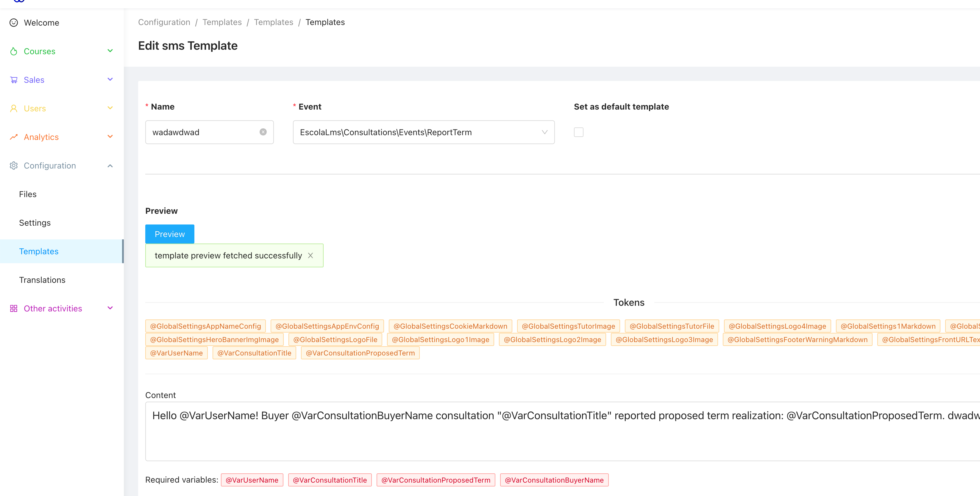Collapse the Configuration section in sidebar

pos(110,166)
